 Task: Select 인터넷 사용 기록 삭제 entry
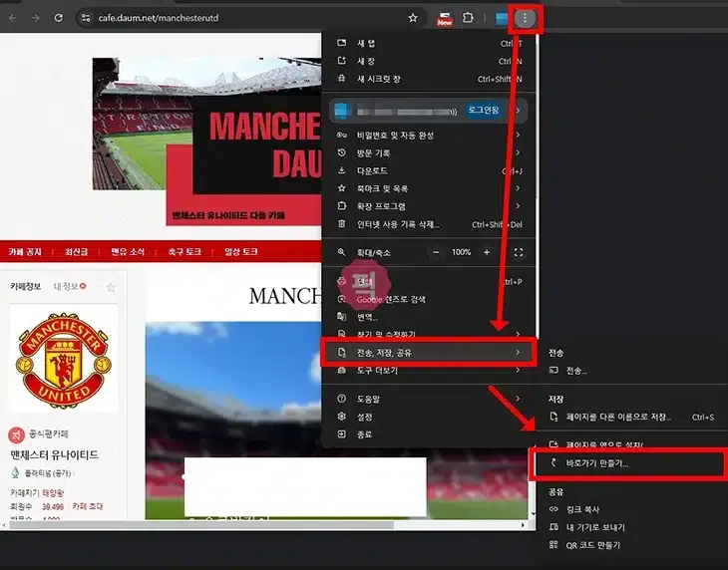[429, 224]
